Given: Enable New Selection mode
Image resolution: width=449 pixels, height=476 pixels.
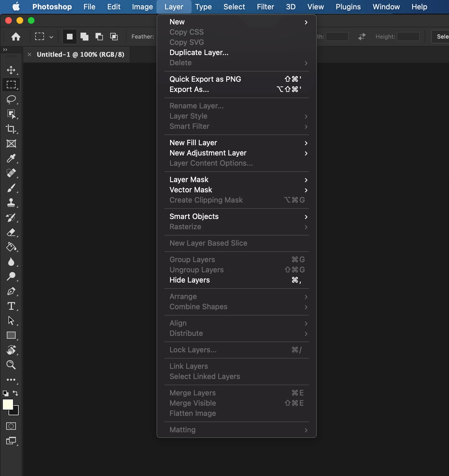Looking at the screenshot, I should point(69,37).
